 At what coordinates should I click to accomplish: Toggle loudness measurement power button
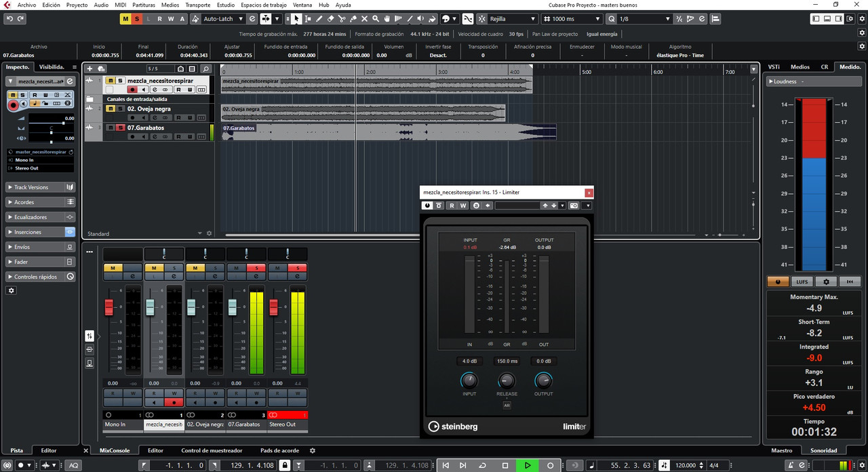click(777, 281)
